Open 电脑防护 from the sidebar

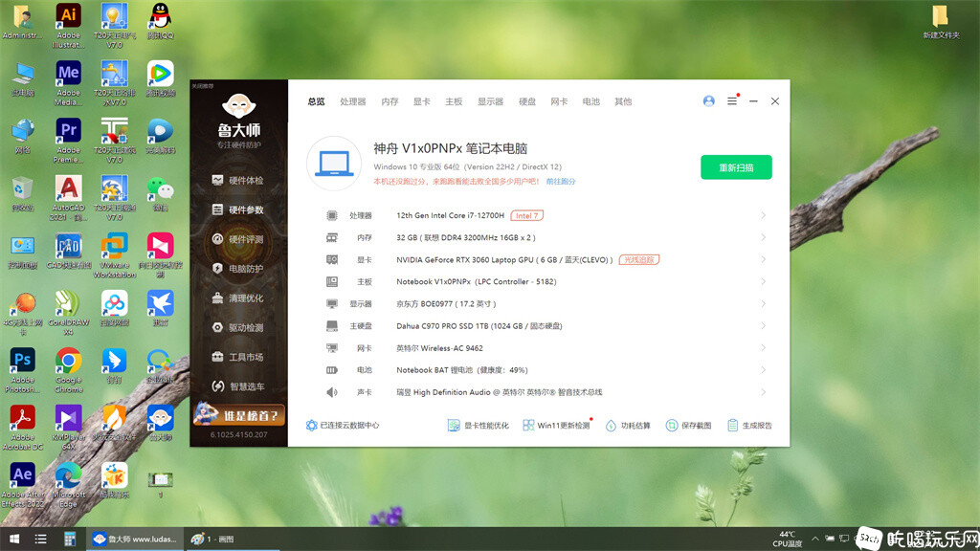point(238,269)
